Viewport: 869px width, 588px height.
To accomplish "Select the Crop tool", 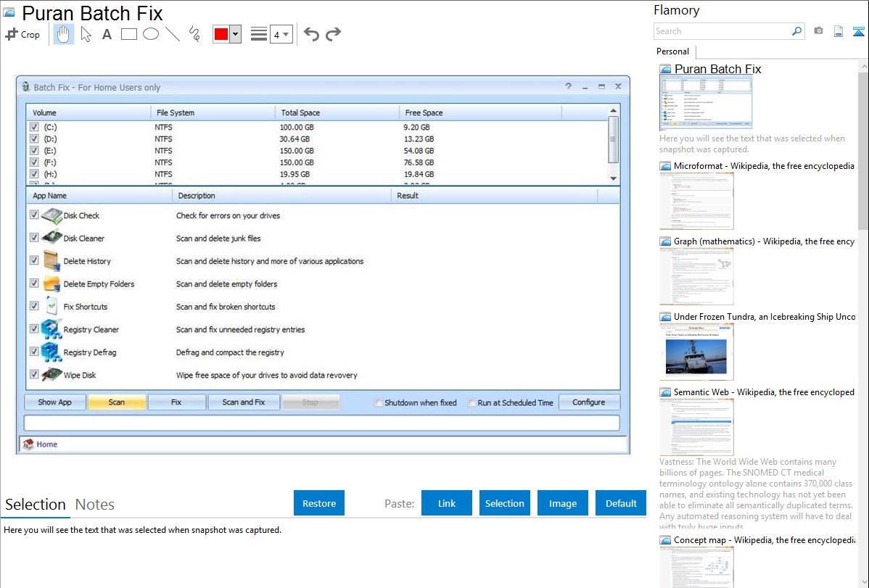I will coord(22,34).
